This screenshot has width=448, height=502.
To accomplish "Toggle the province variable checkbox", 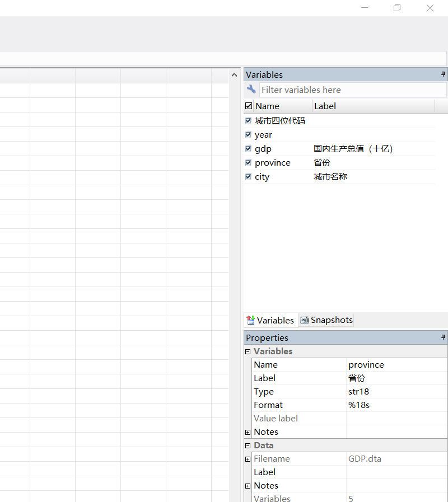I will click(x=248, y=163).
